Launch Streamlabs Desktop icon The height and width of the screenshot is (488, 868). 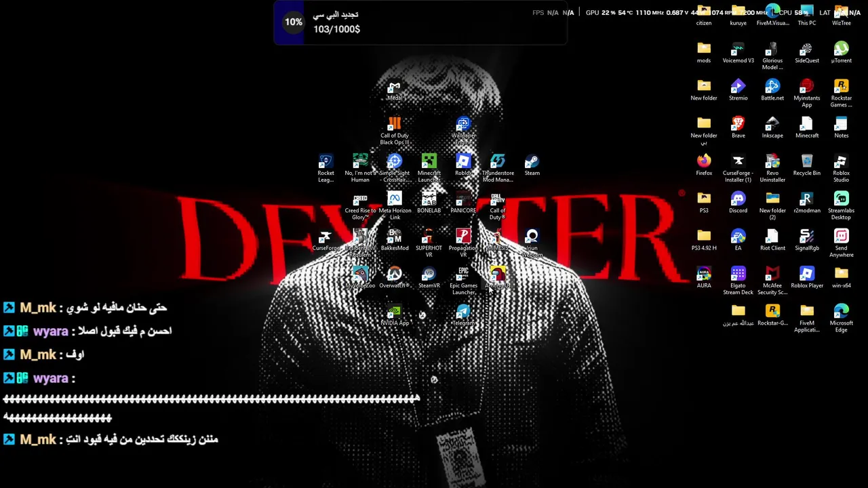(841, 206)
